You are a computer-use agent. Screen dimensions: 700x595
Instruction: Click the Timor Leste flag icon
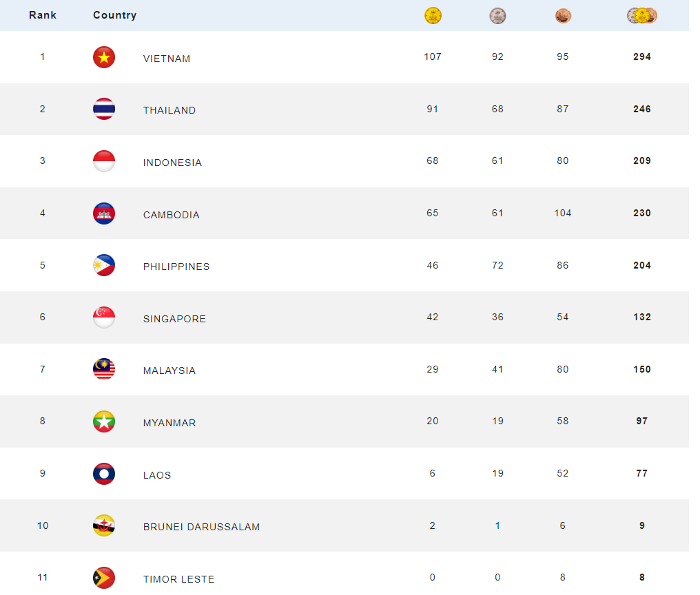(x=104, y=578)
